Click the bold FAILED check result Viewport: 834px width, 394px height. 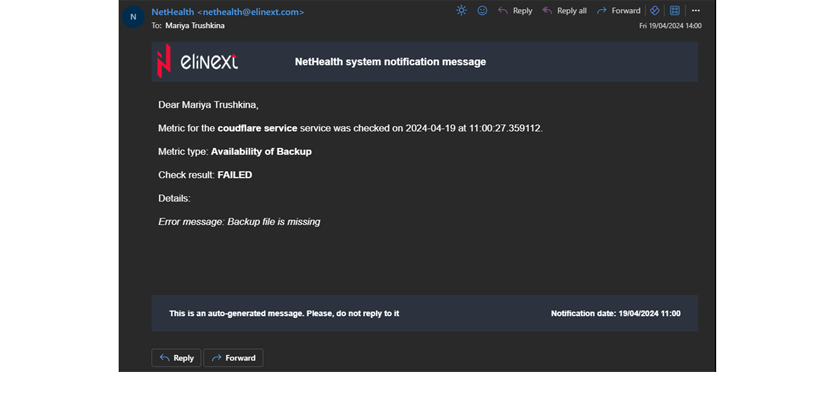coord(235,175)
